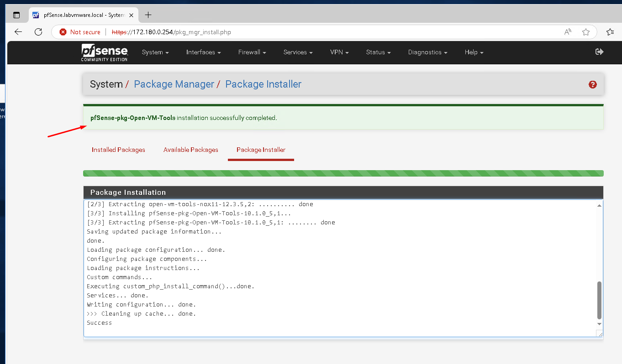Click '[3/3] Installing pfSense-pkg-Open-VM-Tools' log line

[189, 213]
